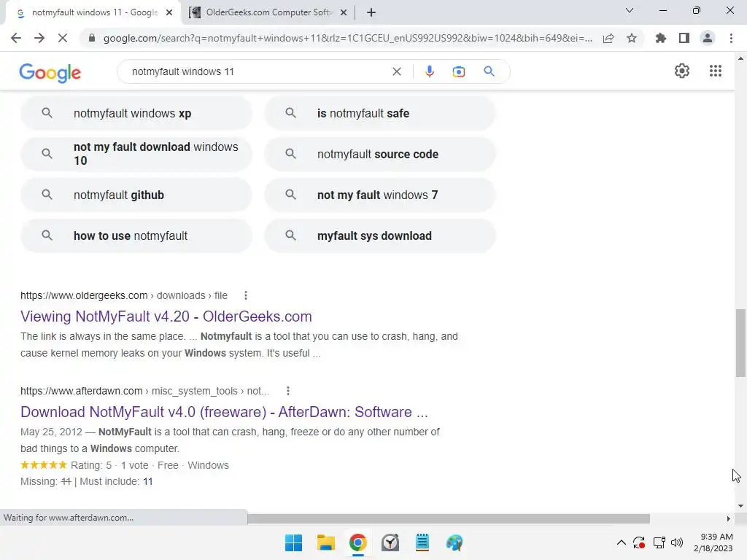Click the oldergeeks.com URL breadcrumb
Viewport: 747px width, 560px height.
pyautogui.click(x=124, y=296)
